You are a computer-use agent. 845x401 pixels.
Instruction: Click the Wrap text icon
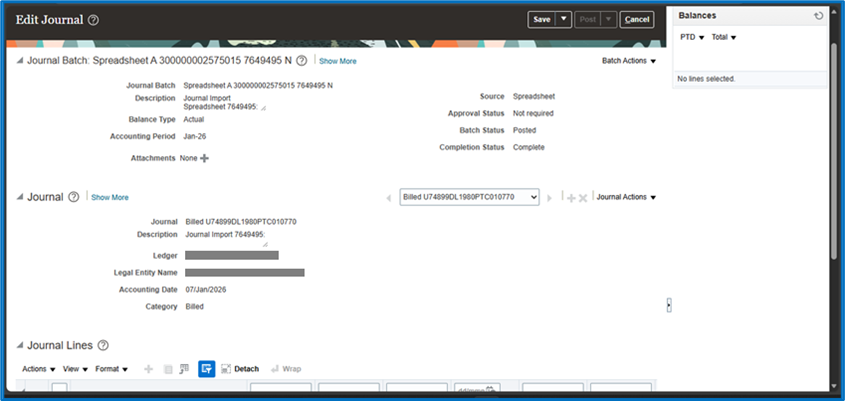coord(275,369)
